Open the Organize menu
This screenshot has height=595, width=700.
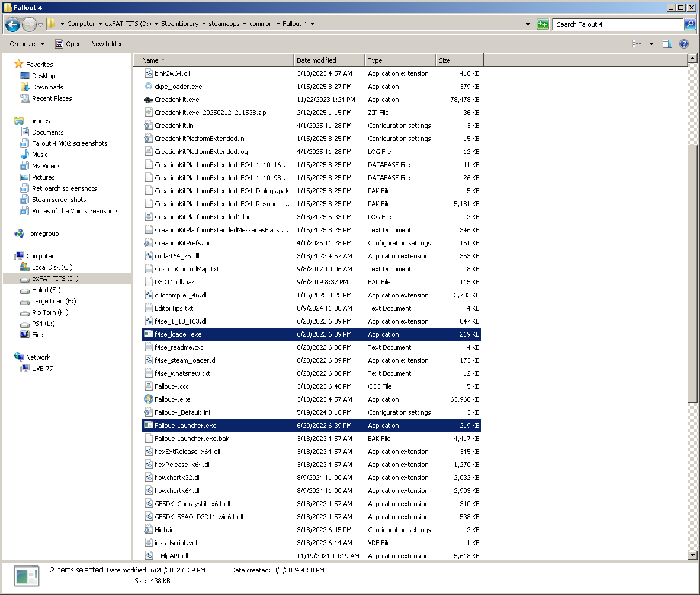pos(27,44)
